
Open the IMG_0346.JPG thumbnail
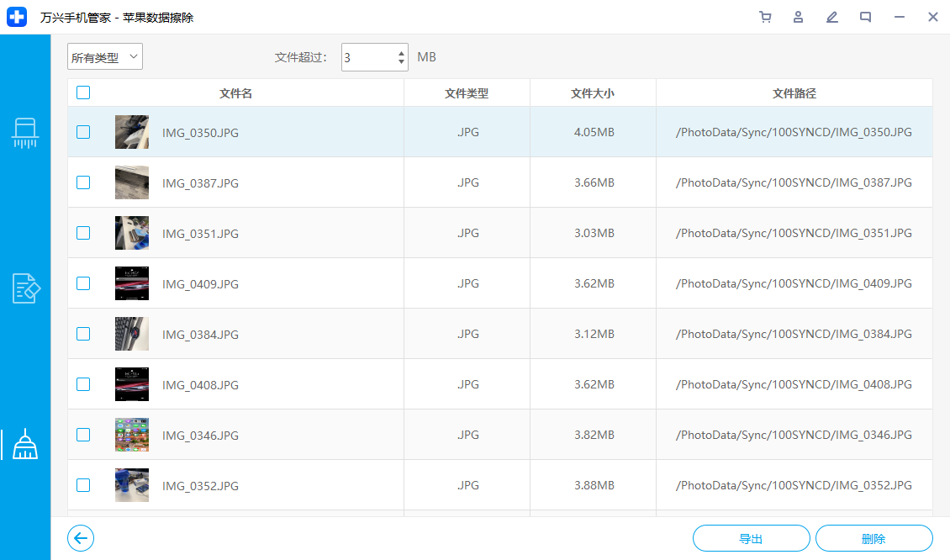point(132,435)
